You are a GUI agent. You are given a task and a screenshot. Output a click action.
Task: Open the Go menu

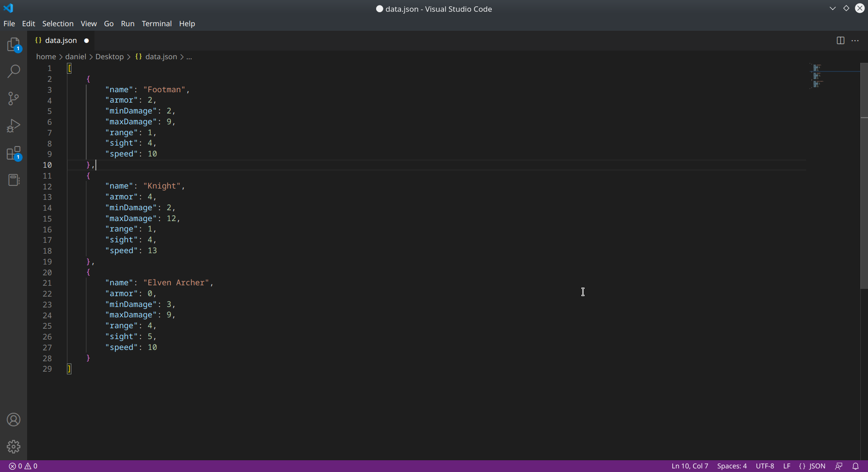click(109, 24)
